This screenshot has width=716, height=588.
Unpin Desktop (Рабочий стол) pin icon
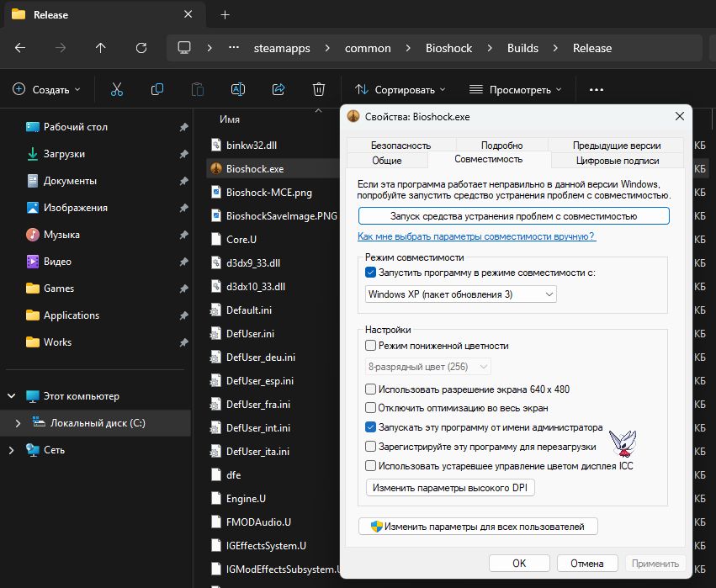[183, 127]
